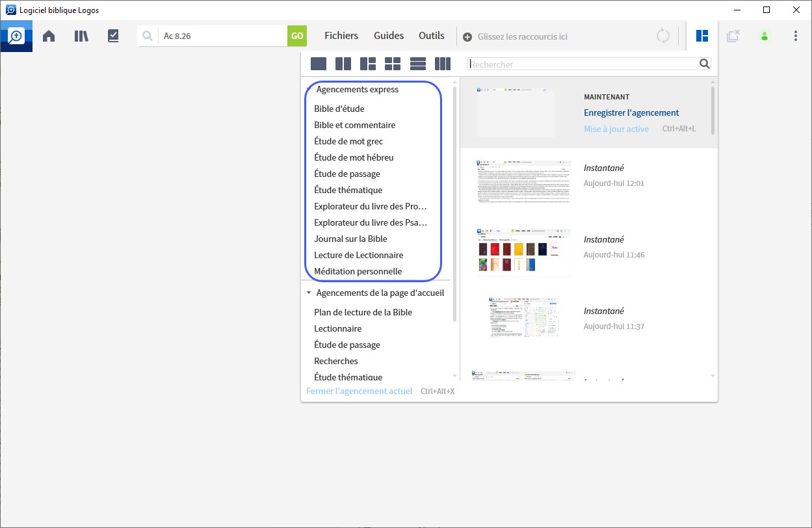
Task: Select the Bible d'étude layout
Action: click(339, 109)
